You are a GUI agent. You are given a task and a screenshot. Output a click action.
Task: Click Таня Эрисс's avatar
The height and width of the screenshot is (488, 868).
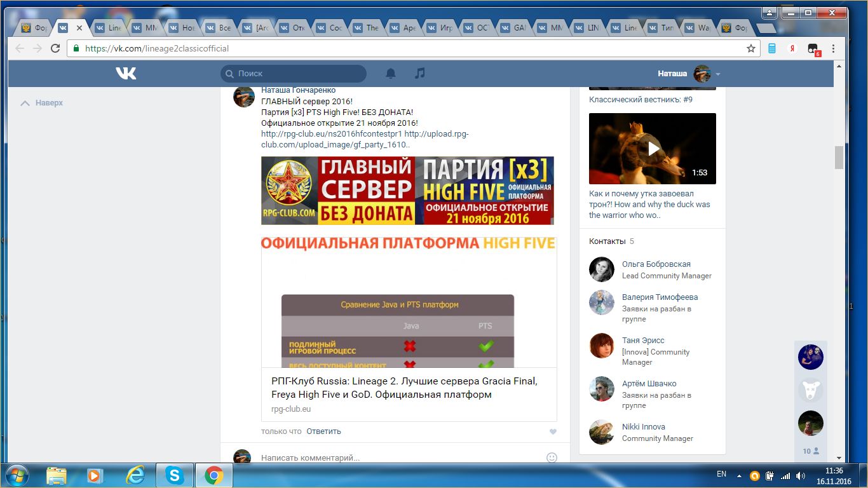[602, 346]
